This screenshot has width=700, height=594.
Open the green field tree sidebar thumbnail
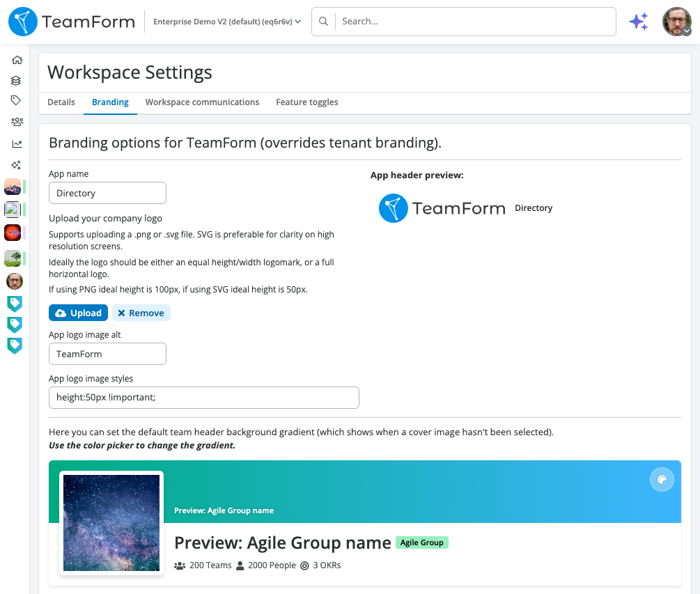pos(13,258)
